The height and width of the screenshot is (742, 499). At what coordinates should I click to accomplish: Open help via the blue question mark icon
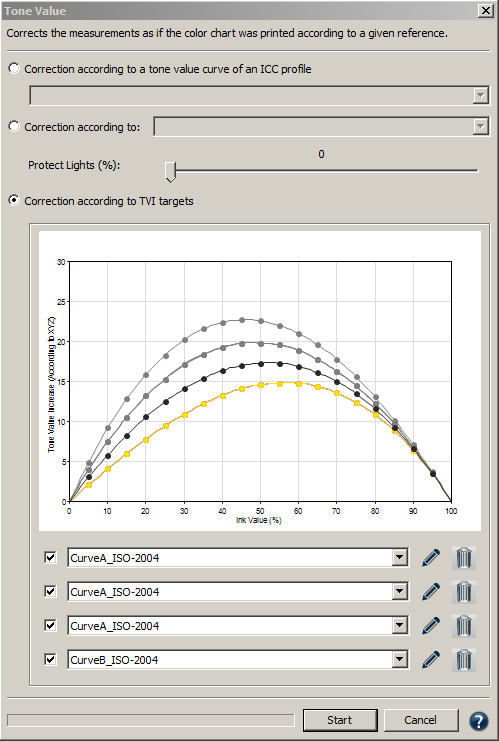479,721
